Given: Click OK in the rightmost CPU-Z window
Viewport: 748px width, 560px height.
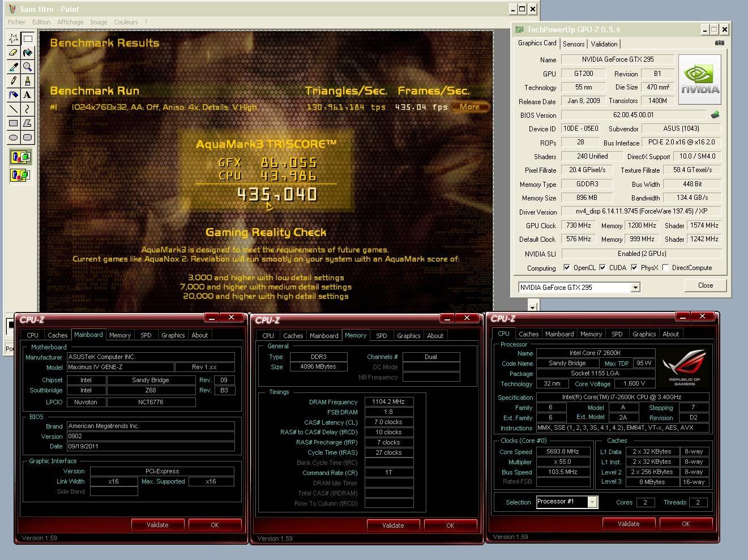Looking at the screenshot, I should [686, 524].
